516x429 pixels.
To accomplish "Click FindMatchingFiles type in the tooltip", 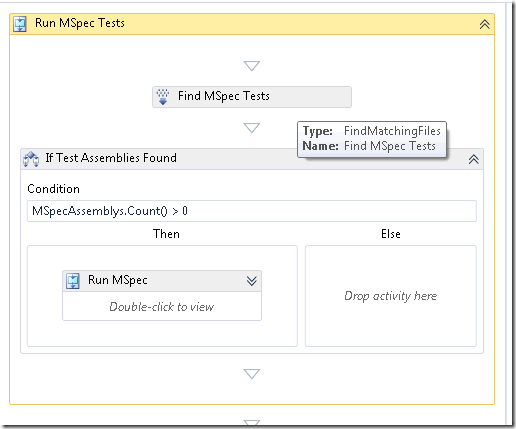I will tap(392, 131).
